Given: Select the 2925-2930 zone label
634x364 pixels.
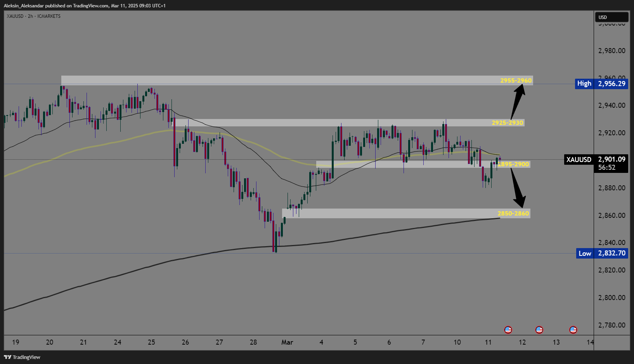Looking at the screenshot, I should pos(508,122).
